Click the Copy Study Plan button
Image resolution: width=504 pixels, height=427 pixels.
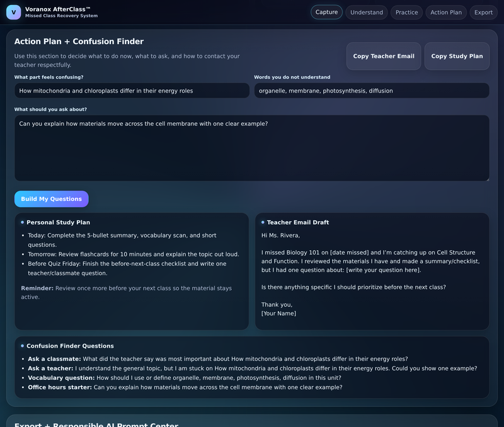pyautogui.click(x=457, y=56)
